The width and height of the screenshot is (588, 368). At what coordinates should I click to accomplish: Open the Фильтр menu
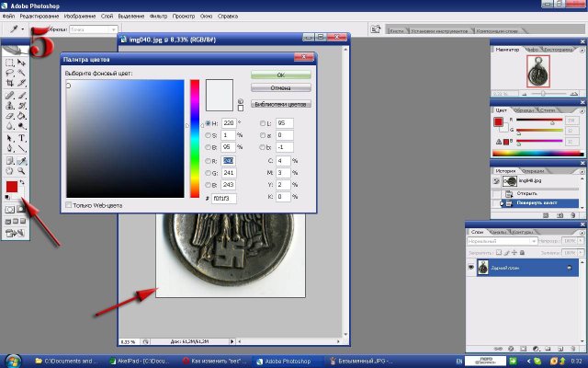coord(158,17)
